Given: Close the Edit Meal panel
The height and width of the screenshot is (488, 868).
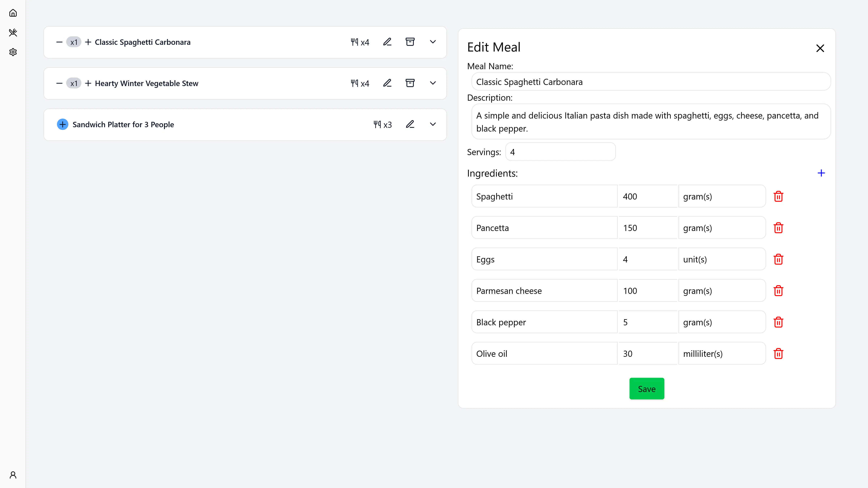Looking at the screenshot, I should [x=820, y=48].
